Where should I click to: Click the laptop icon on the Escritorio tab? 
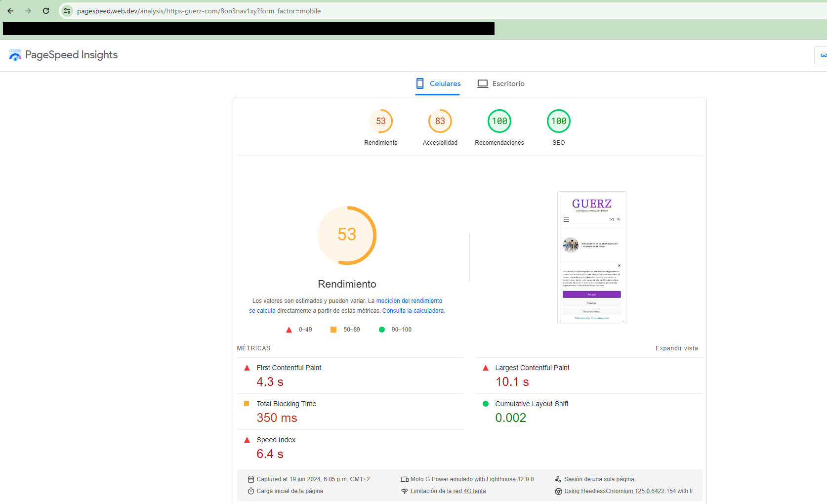tap(483, 84)
